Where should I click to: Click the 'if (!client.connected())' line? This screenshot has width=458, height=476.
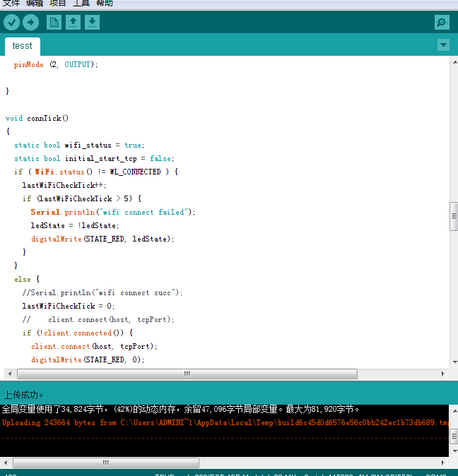pyautogui.click(x=78, y=333)
